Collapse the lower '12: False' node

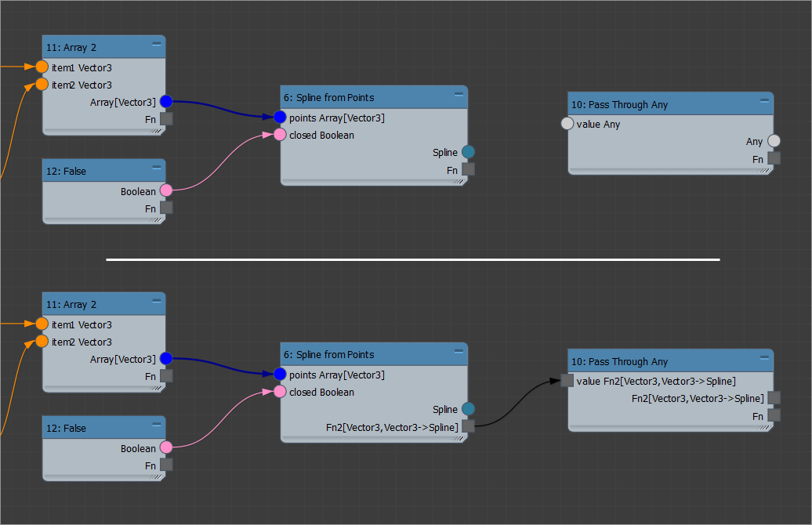[157, 425]
